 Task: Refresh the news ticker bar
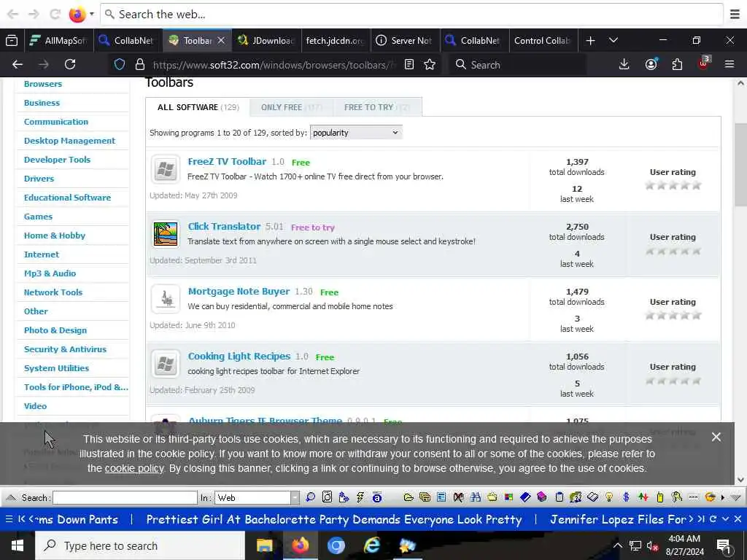713,519
